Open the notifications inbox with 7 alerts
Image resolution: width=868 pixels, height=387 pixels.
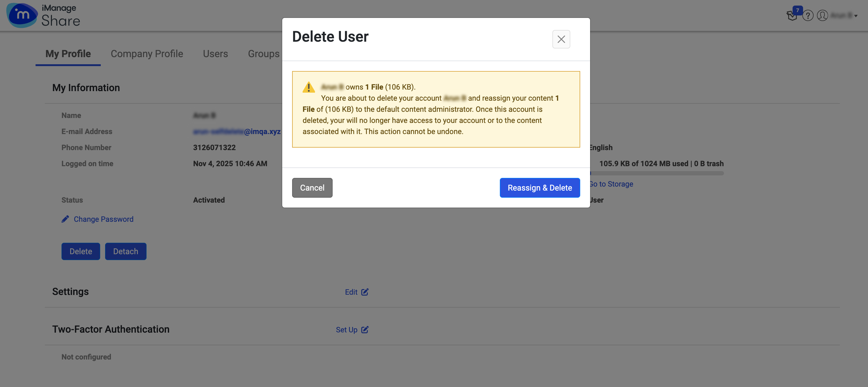[792, 15]
